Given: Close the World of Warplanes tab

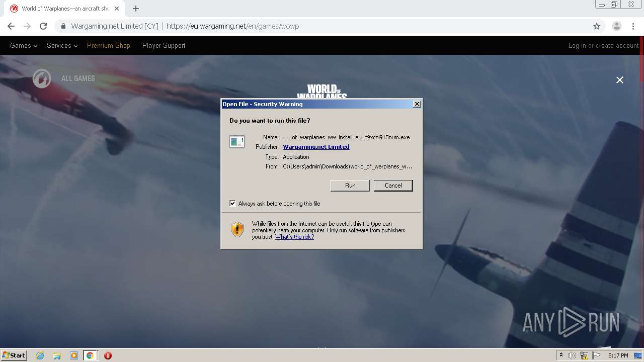Looking at the screenshot, I should (117, 9).
